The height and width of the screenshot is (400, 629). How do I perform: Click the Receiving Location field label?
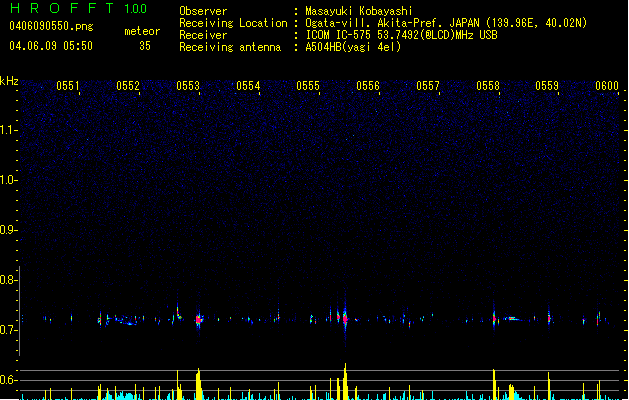click(x=233, y=23)
